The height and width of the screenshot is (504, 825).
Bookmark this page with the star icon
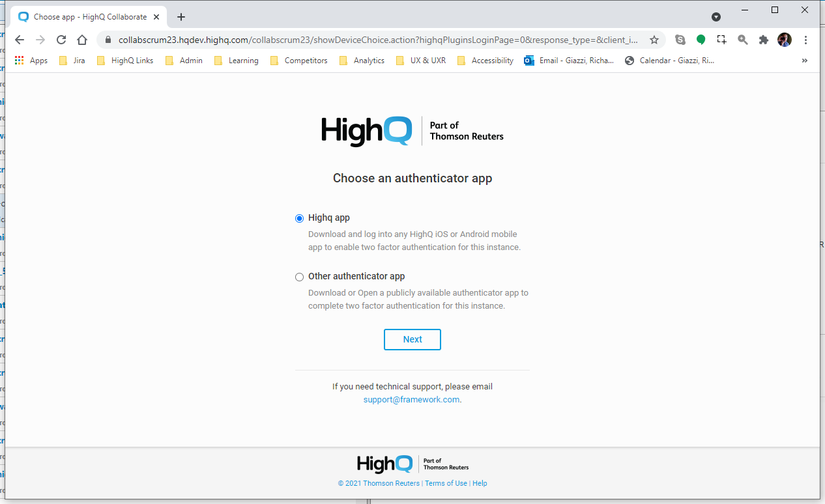pos(654,40)
